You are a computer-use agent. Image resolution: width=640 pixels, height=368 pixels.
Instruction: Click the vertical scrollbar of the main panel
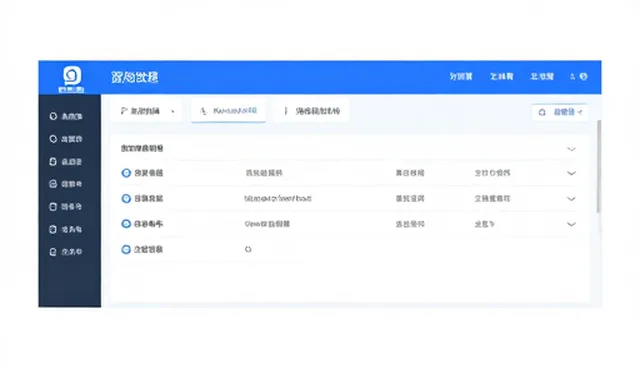[x=599, y=166]
